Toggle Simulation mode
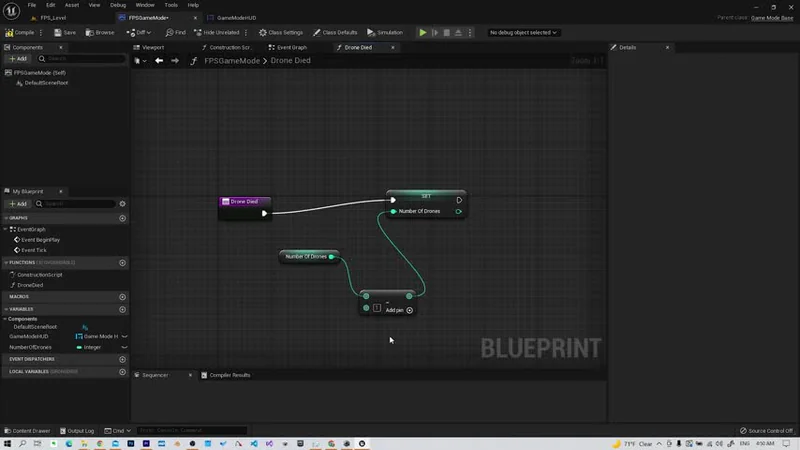 (x=385, y=33)
